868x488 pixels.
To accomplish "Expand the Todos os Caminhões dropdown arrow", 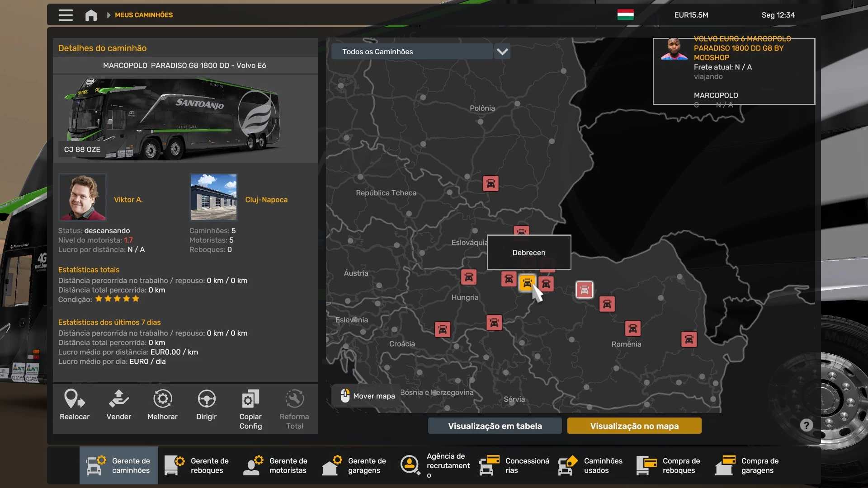I will coord(502,52).
